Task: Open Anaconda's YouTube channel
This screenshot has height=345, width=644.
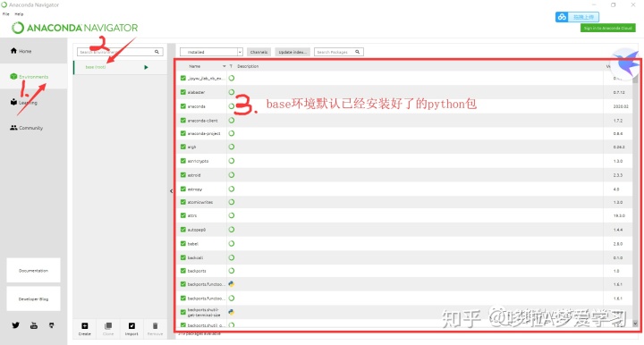Action: (34, 325)
